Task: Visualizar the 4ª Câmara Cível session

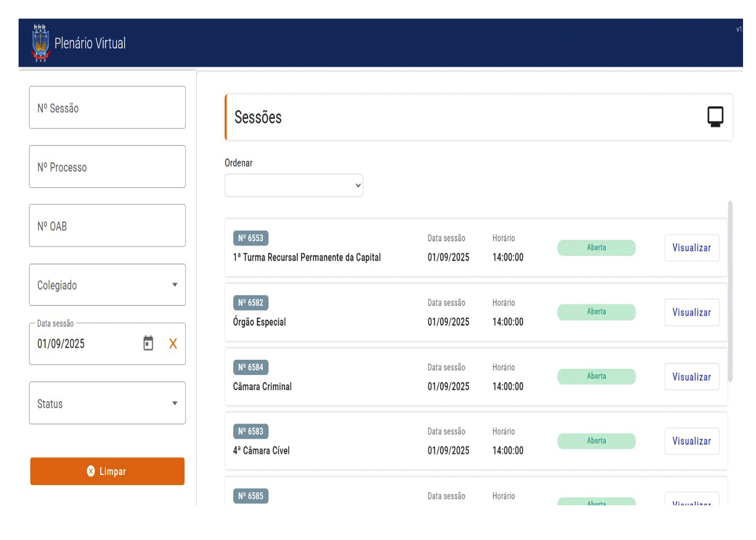Action: point(692,441)
